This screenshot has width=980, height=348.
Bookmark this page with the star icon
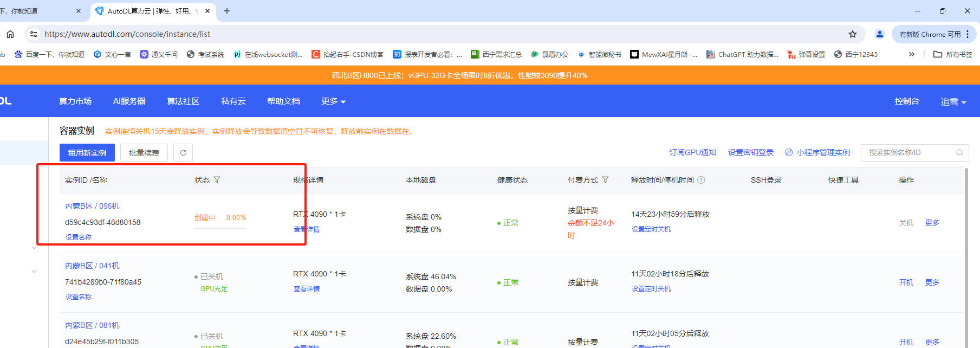(853, 34)
